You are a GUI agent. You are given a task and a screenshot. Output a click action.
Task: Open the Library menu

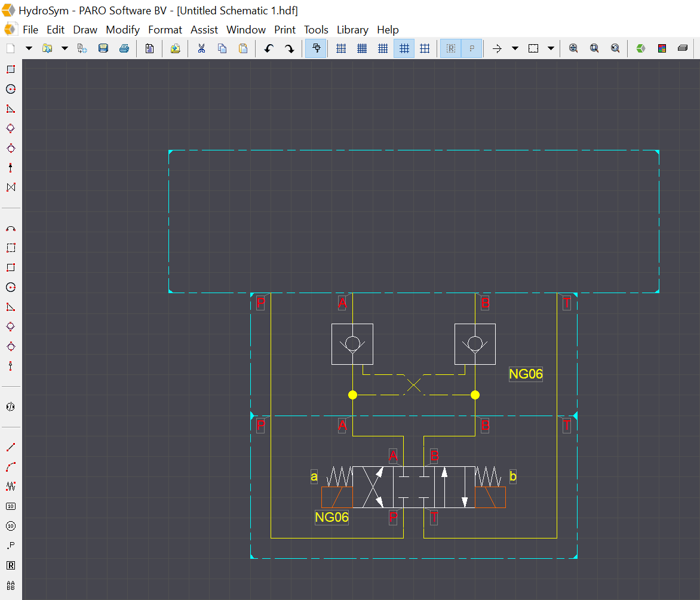(x=352, y=30)
